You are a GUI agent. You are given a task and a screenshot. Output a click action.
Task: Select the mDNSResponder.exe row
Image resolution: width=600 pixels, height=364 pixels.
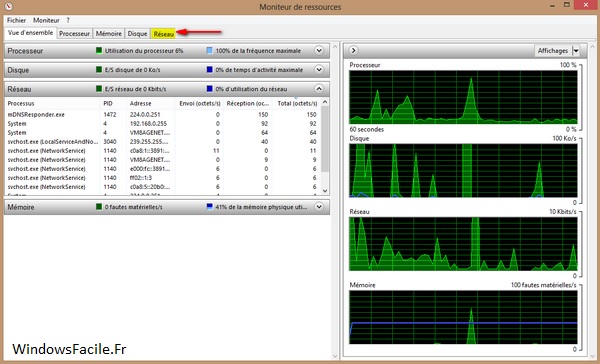[x=163, y=114]
